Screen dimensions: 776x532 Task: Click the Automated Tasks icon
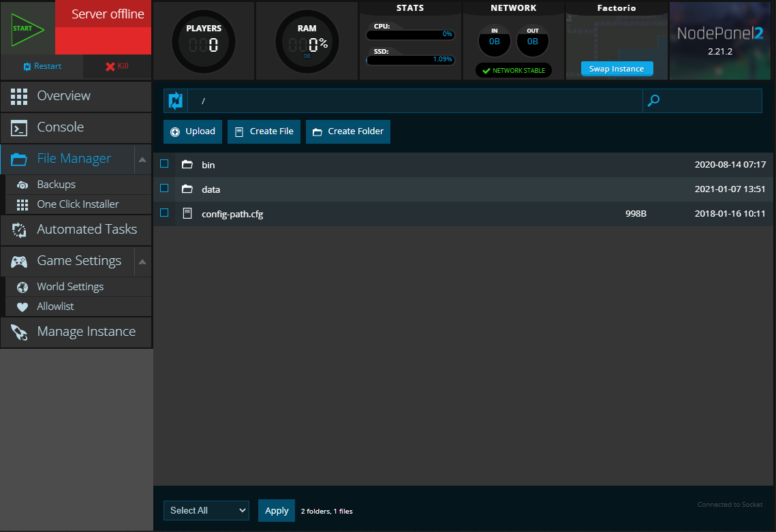coord(19,230)
